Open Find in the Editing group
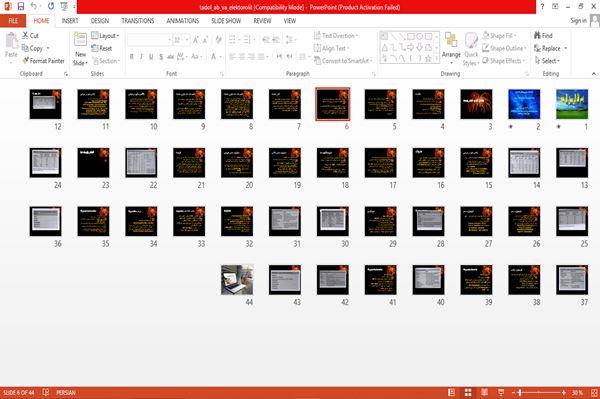The height and width of the screenshot is (399, 600). click(x=543, y=35)
